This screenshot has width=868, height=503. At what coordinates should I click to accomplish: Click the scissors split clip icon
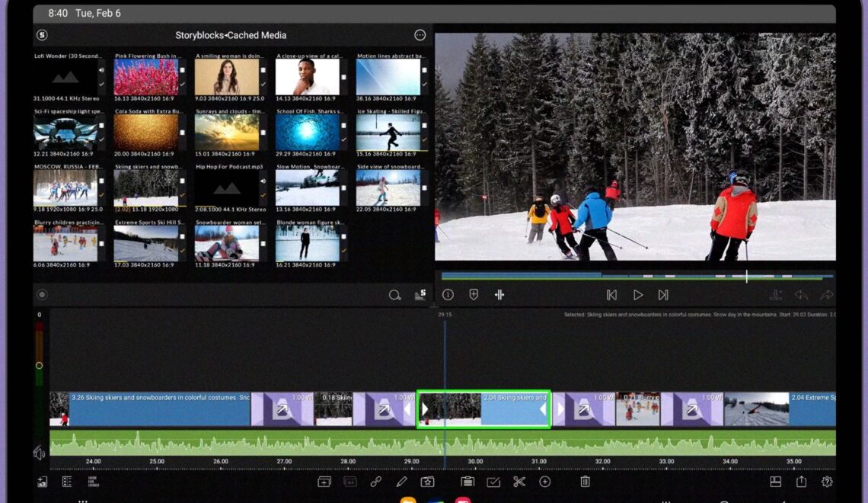click(x=519, y=482)
